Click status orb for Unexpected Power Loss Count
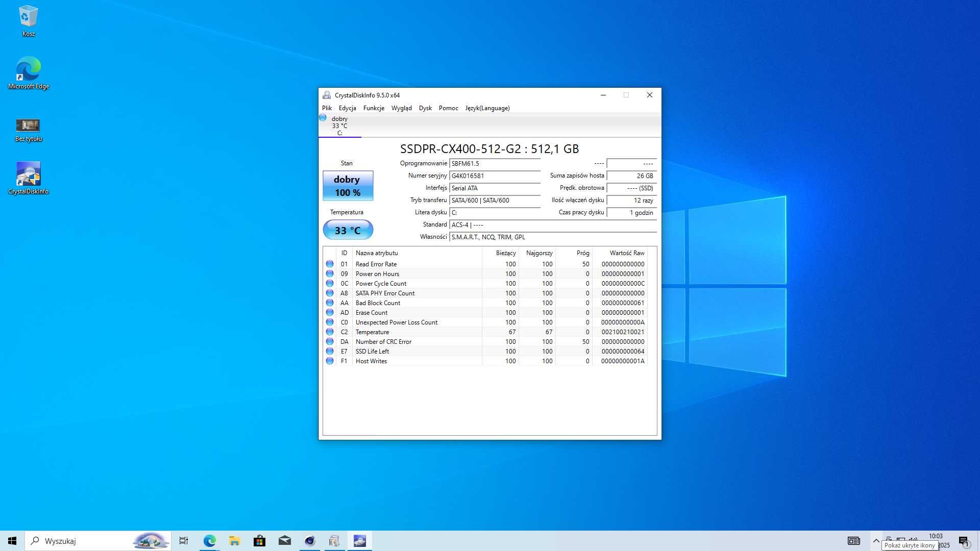This screenshot has height=551, width=980. [330, 322]
